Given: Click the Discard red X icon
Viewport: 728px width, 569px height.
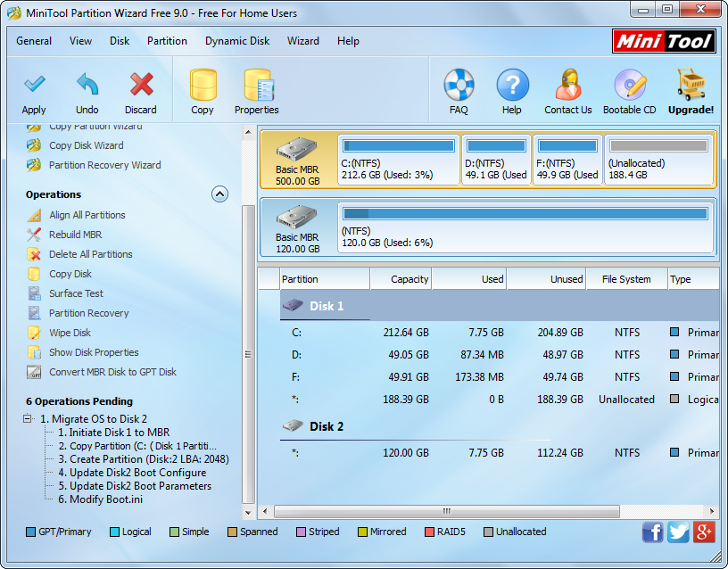Looking at the screenshot, I should (x=141, y=84).
